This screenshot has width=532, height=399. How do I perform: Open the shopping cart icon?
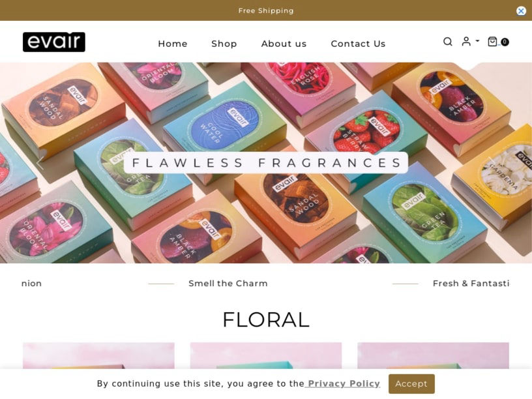point(492,41)
